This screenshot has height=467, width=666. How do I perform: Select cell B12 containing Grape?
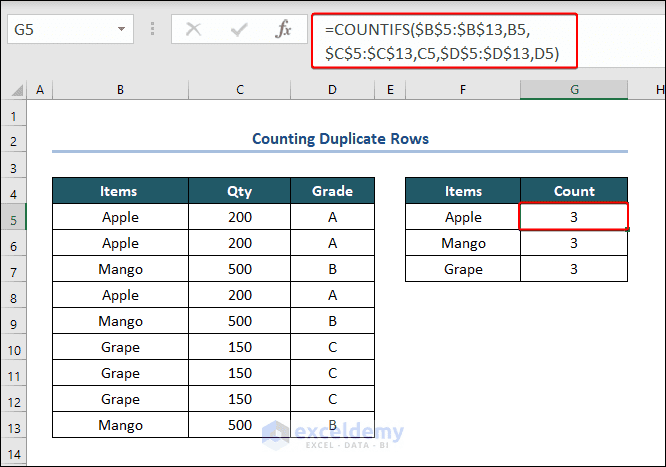click(x=121, y=399)
